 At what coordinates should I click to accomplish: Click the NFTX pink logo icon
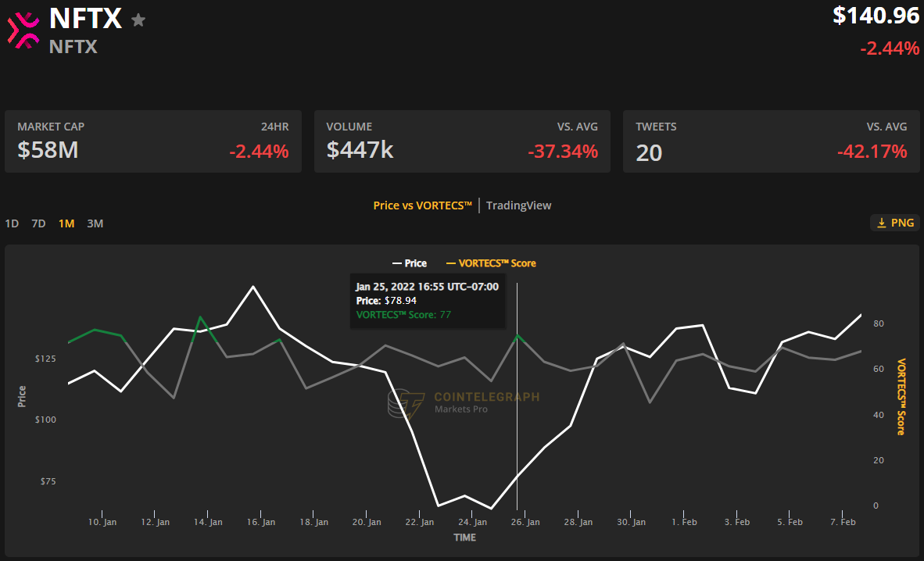[x=23, y=30]
